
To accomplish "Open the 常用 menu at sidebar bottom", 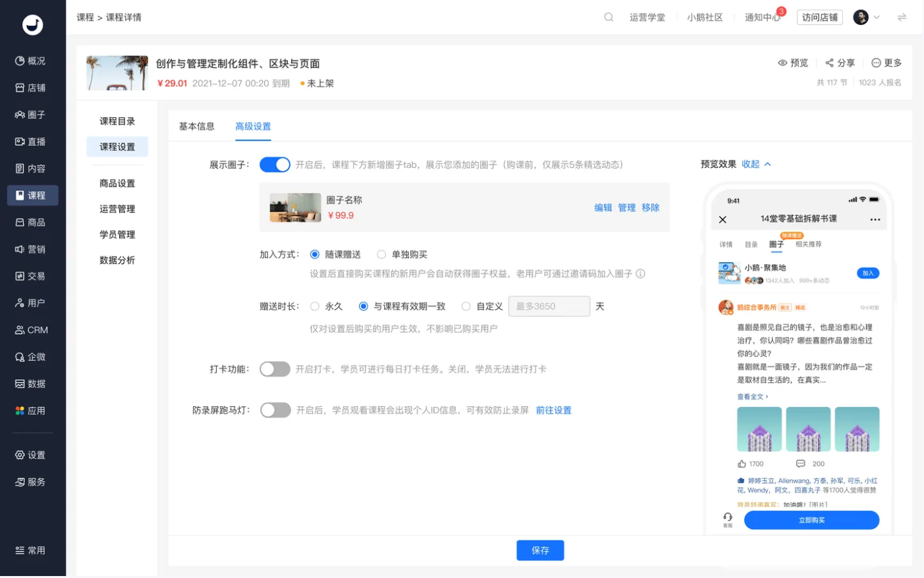I will [x=30, y=550].
